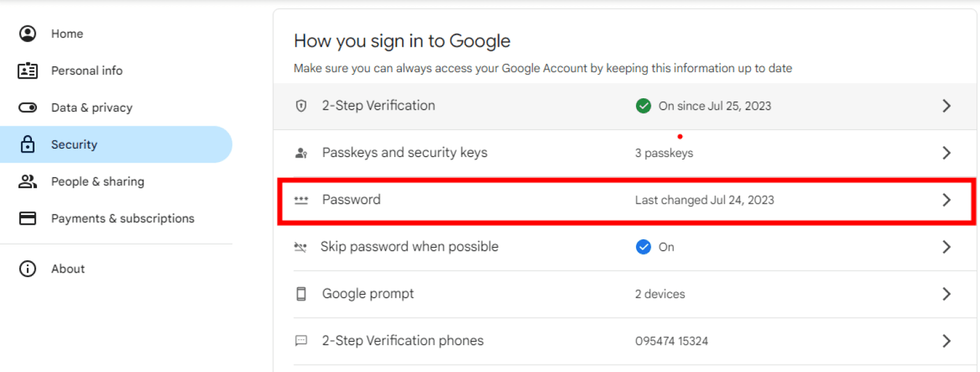
Task: Click the green checkmark beside 2-Step Verification
Action: pyautogui.click(x=643, y=106)
